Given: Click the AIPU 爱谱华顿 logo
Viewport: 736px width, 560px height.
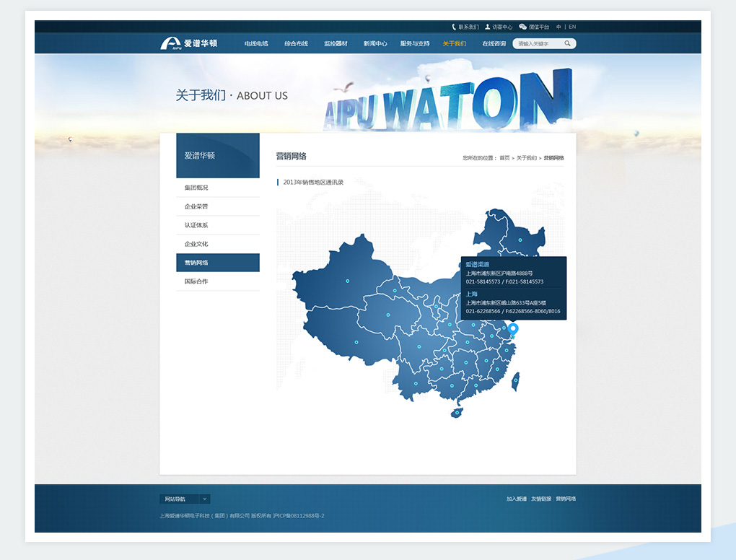Looking at the screenshot, I should (x=189, y=43).
